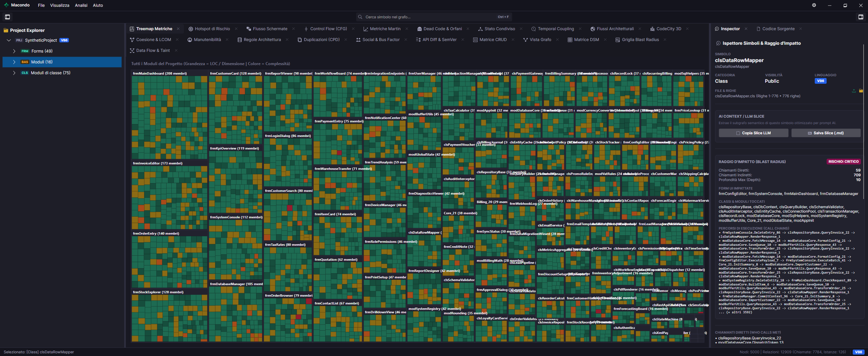The image size is (868, 356).
Task: Toggle the left sidebar panel icon
Action: [7, 17]
